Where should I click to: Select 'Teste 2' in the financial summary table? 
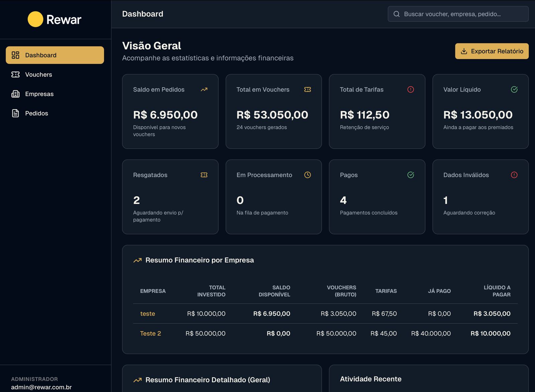click(151, 333)
